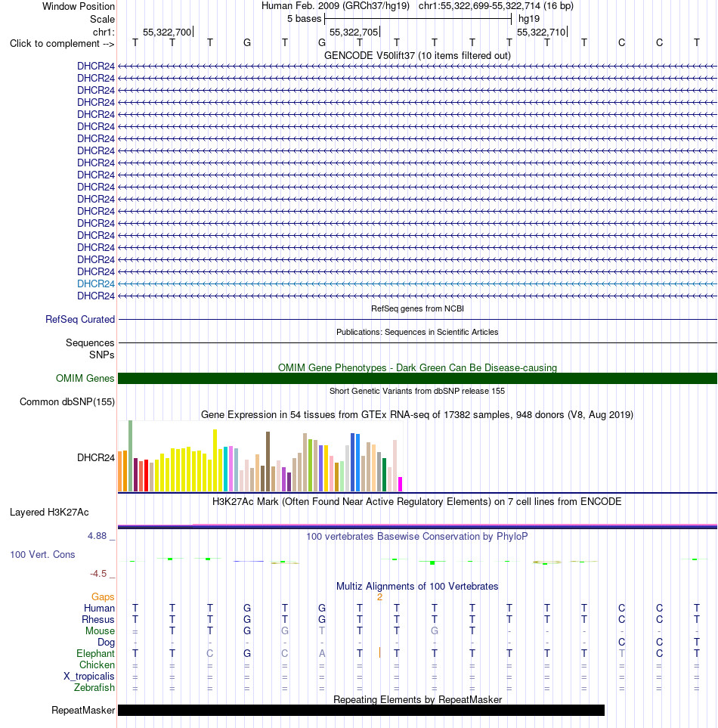
Task: Click the 100 Vert. Cons track label
Action: (x=42, y=555)
